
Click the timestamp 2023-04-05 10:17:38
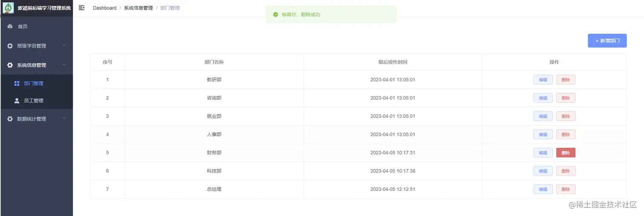click(x=393, y=171)
